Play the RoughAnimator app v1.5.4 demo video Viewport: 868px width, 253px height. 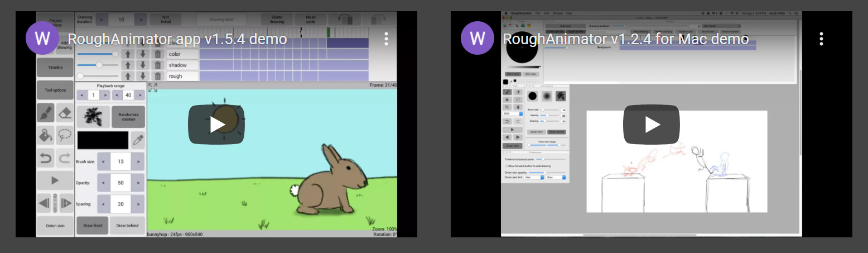point(216,124)
